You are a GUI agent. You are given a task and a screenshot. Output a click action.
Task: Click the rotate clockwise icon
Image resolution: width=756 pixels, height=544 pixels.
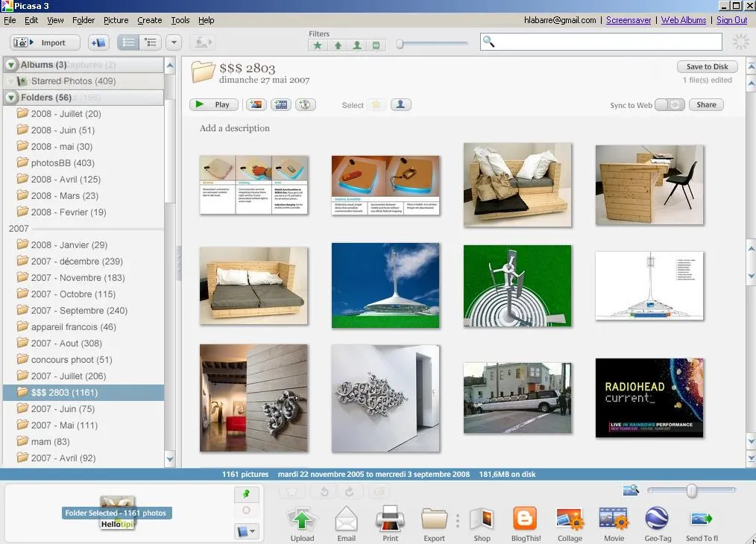[349, 492]
